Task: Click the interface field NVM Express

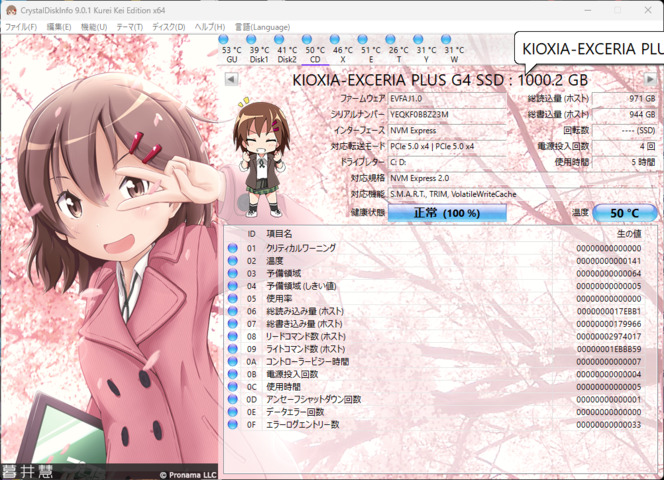Action: (x=447, y=130)
